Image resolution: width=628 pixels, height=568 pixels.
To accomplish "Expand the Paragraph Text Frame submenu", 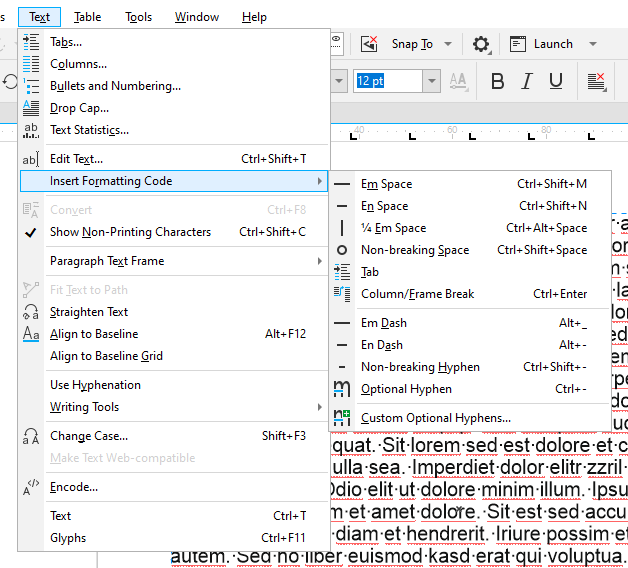I will tap(320, 261).
